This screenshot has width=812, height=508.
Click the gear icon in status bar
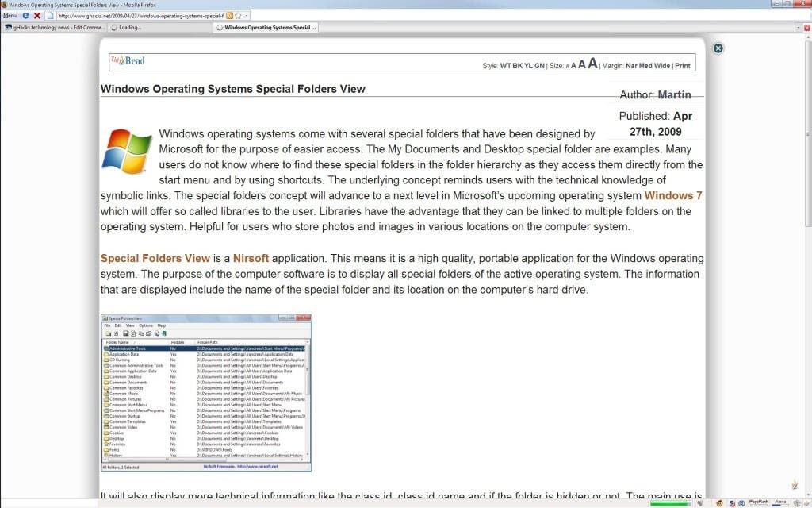click(796, 503)
